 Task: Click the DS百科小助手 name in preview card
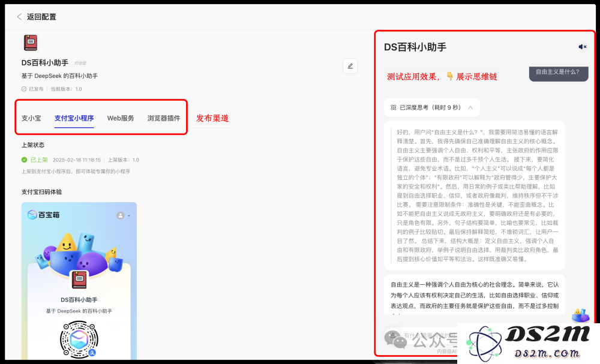(79, 300)
